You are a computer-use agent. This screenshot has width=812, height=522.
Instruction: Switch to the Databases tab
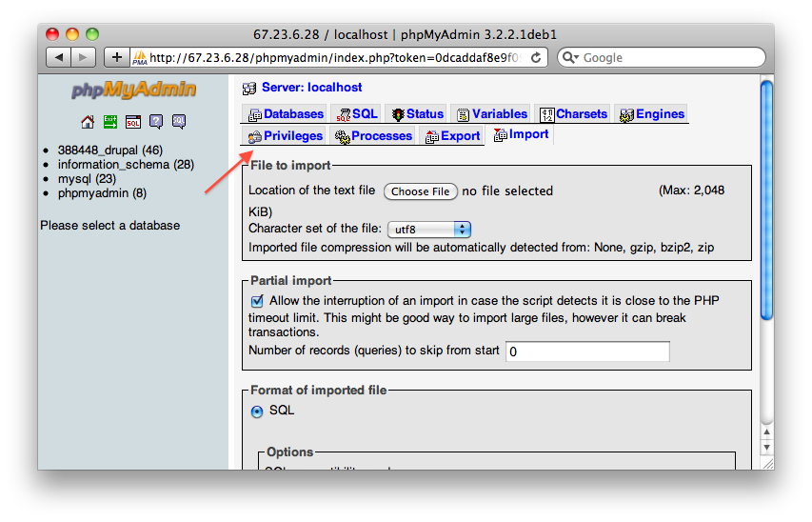pyautogui.click(x=286, y=114)
